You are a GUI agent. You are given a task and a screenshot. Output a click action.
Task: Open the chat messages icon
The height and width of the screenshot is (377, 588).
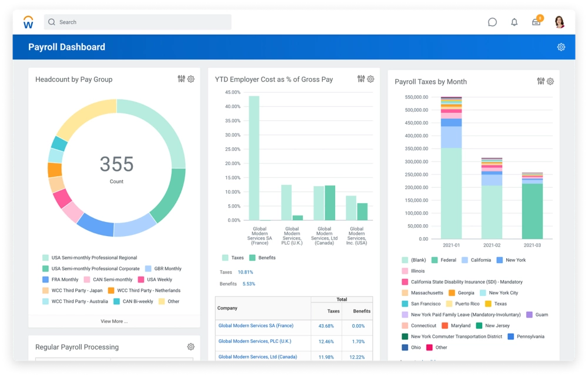pyautogui.click(x=492, y=22)
